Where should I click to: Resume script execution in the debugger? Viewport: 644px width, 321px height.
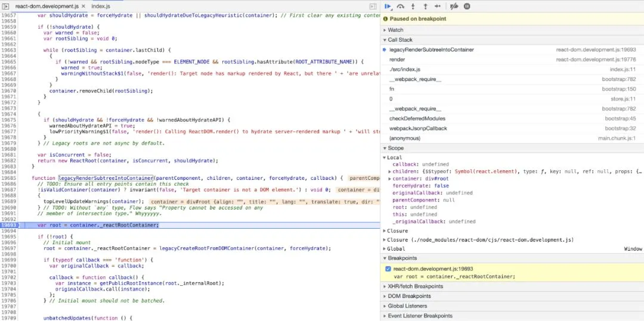pyautogui.click(x=388, y=6)
